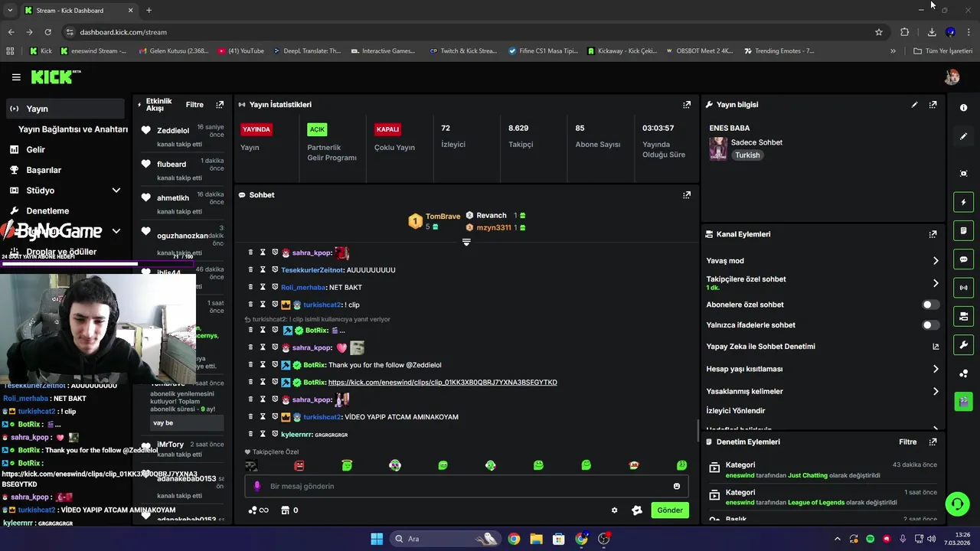Screen dimensions: 980x551
Task: Click the lightning bolt icon in right sidebar
Action: point(964,202)
